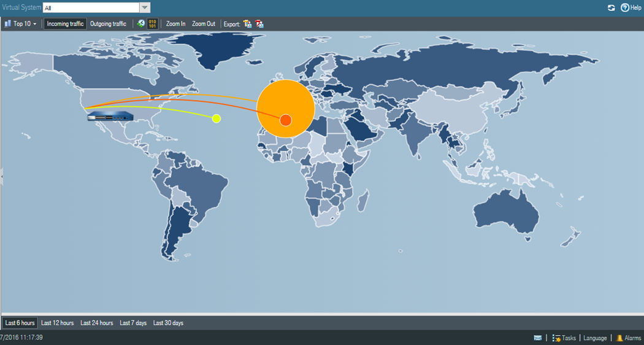Click the firewall device icon on map
Image resolution: width=644 pixels, height=345 pixels.
pos(110,117)
